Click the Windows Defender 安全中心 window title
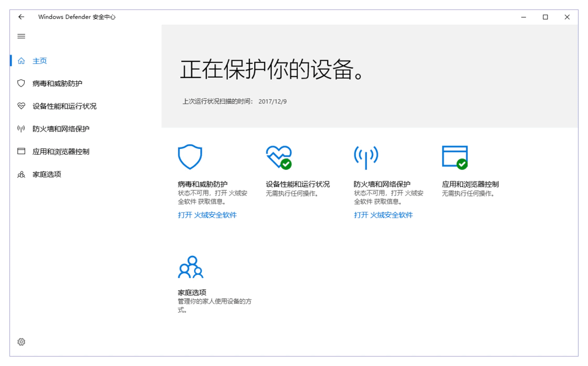The height and width of the screenshot is (366, 588). pos(77,17)
